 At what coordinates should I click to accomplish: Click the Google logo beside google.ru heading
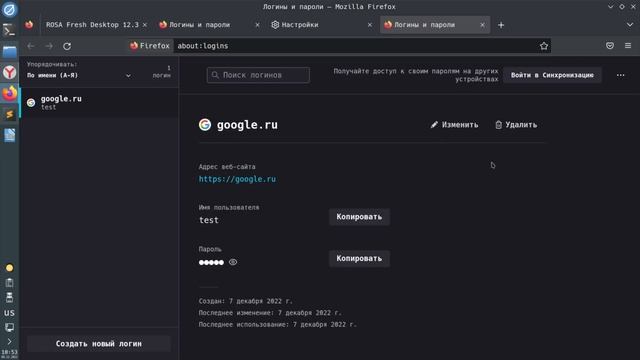(x=205, y=124)
